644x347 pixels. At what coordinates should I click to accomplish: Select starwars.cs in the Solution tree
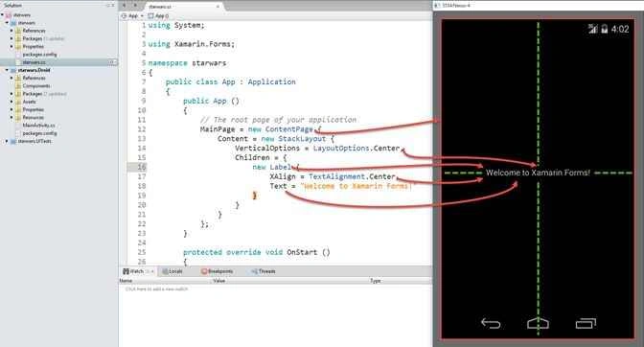(34, 62)
